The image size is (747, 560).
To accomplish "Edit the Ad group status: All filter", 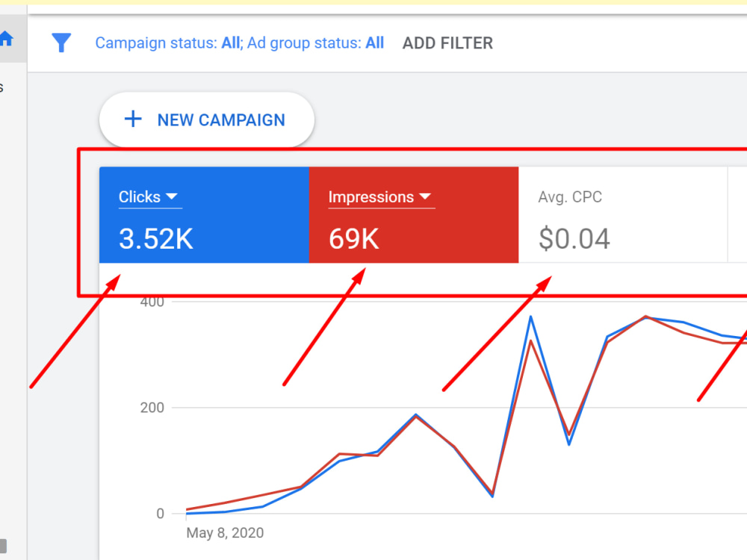I will click(315, 43).
